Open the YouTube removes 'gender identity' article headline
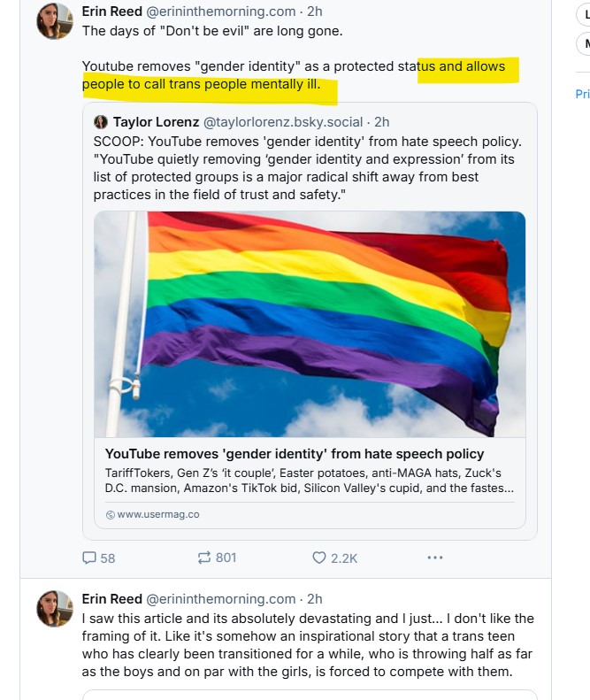 click(x=295, y=454)
